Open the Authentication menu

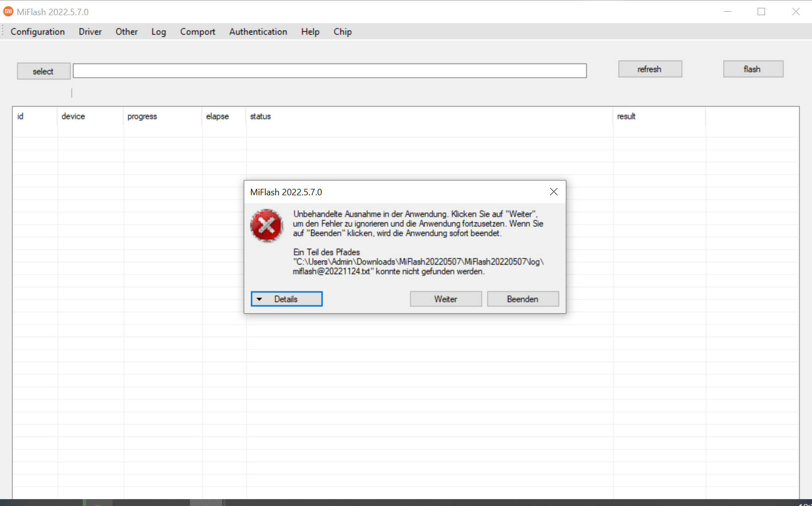258,32
